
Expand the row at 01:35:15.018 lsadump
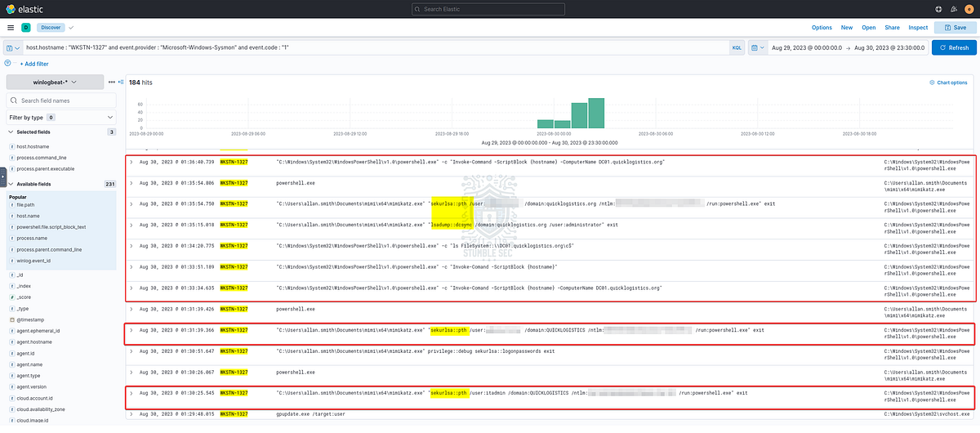(x=131, y=224)
